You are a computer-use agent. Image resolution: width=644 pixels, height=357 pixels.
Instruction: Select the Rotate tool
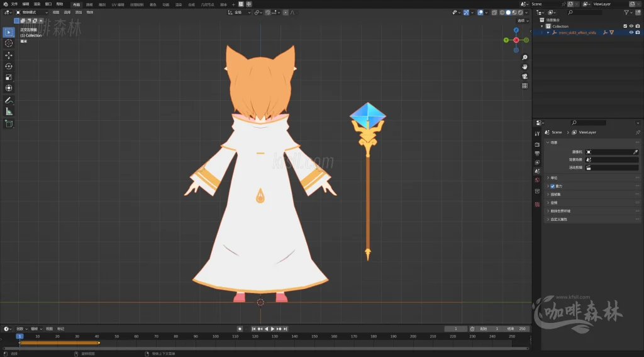pyautogui.click(x=9, y=66)
